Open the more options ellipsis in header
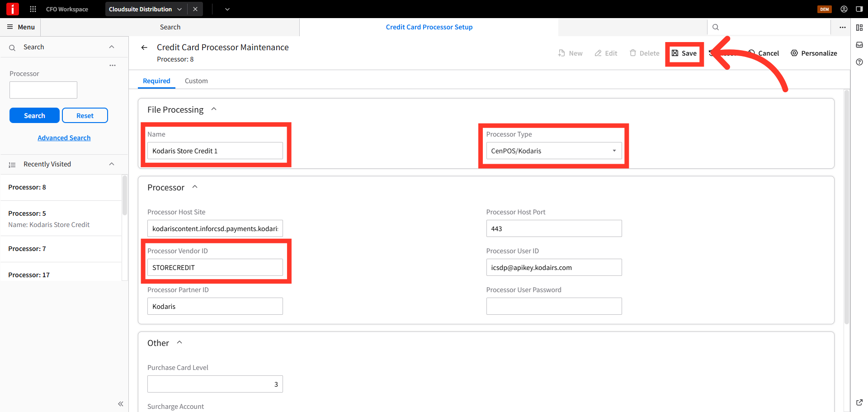868x412 pixels. point(843,27)
